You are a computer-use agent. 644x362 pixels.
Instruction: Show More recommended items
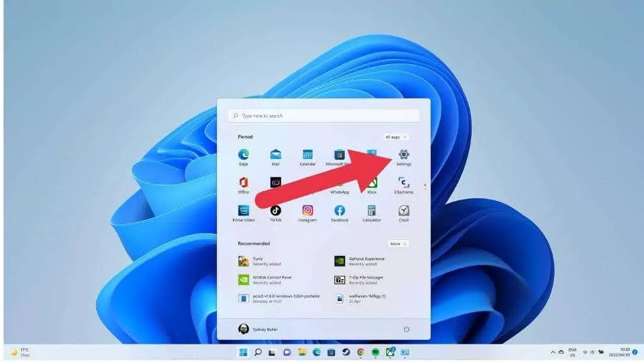click(x=398, y=244)
